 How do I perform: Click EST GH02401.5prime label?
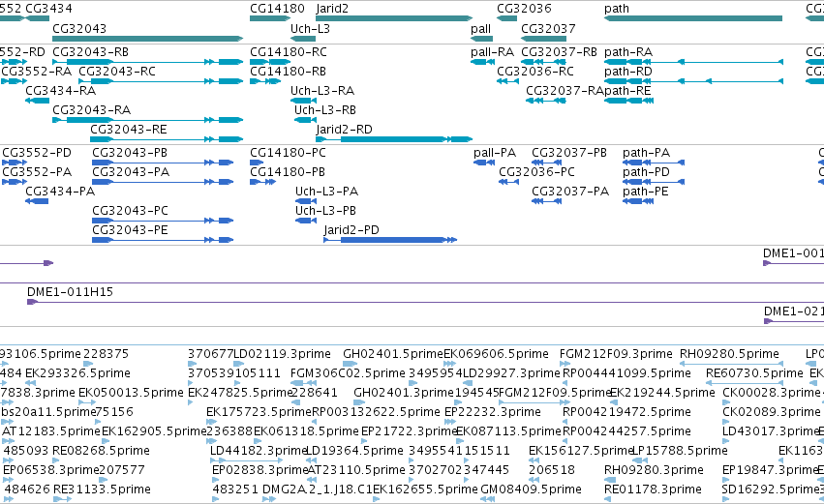[393, 354]
